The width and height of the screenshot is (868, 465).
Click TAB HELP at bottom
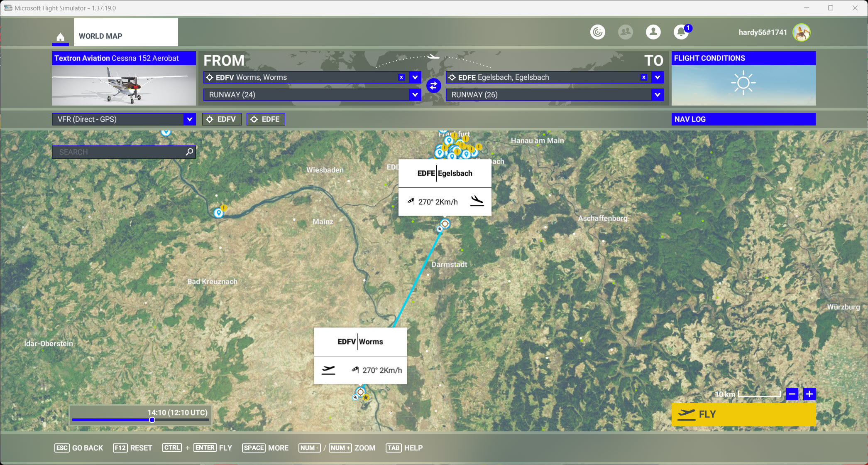point(404,448)
